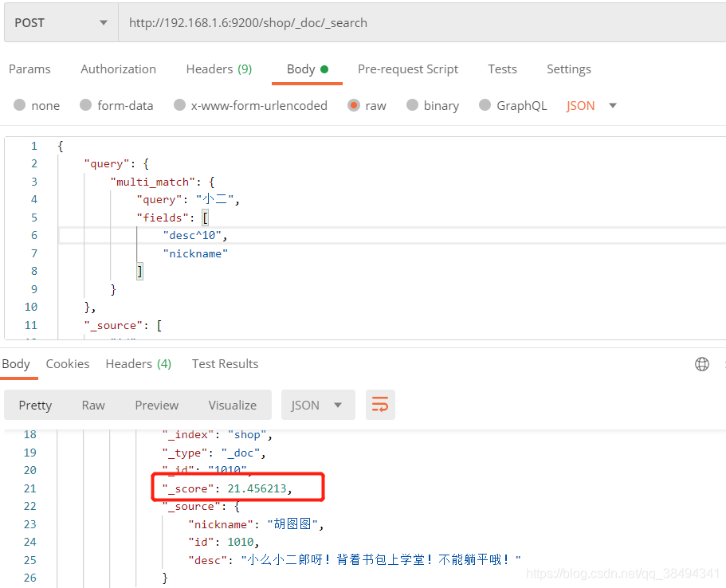
Task: Click the globe network icon in response bar
Action: pyautogui.click(x=702, y=364)
